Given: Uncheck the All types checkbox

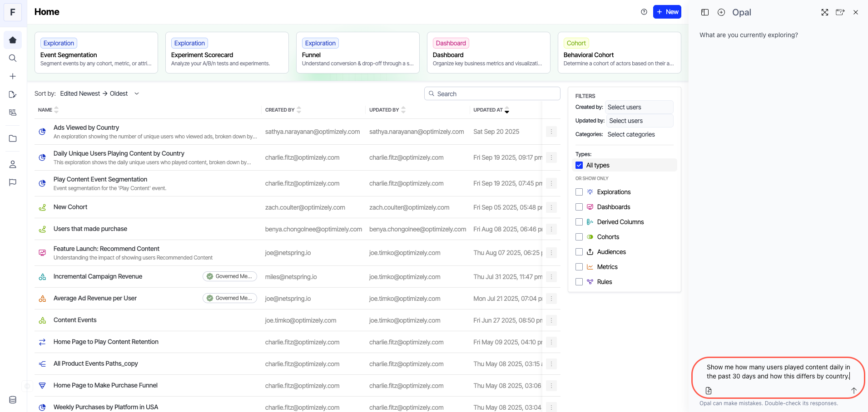Looking at the screenshot, I should coord(579,165).
